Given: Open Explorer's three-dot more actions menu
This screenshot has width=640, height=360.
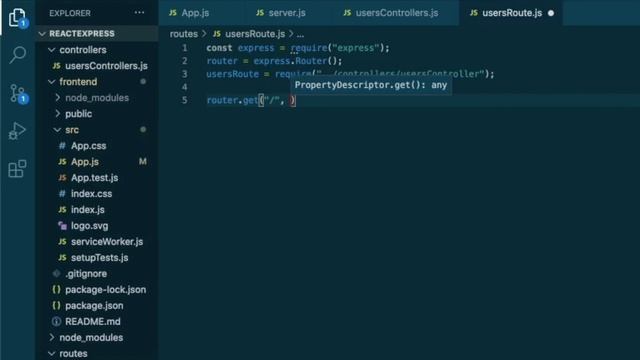Looking at the screenshot, I should 139,13.
